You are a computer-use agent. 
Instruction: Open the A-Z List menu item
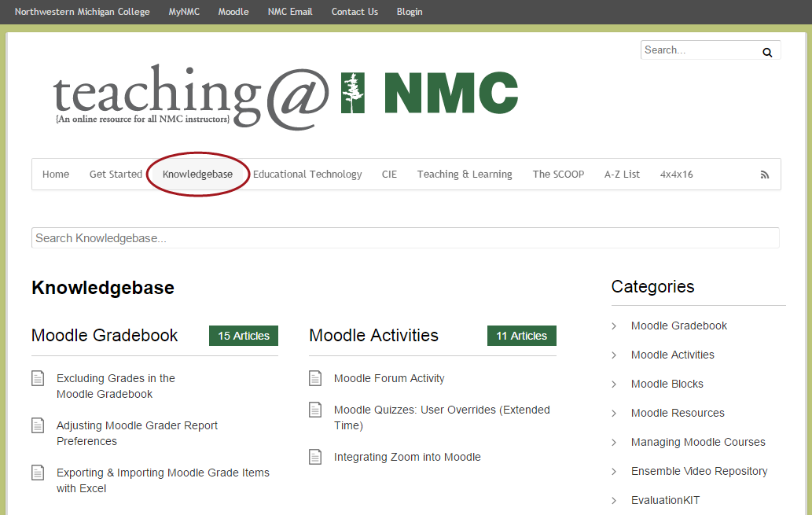622,174
